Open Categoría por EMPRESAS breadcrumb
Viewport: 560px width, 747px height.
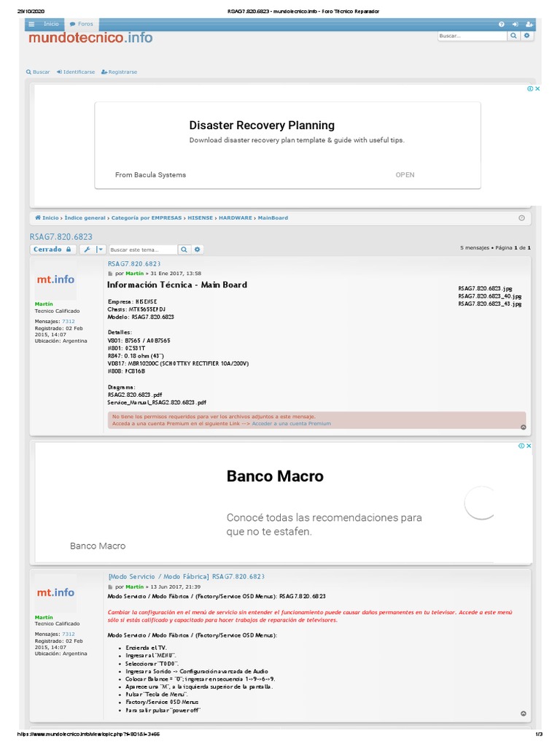147,217
